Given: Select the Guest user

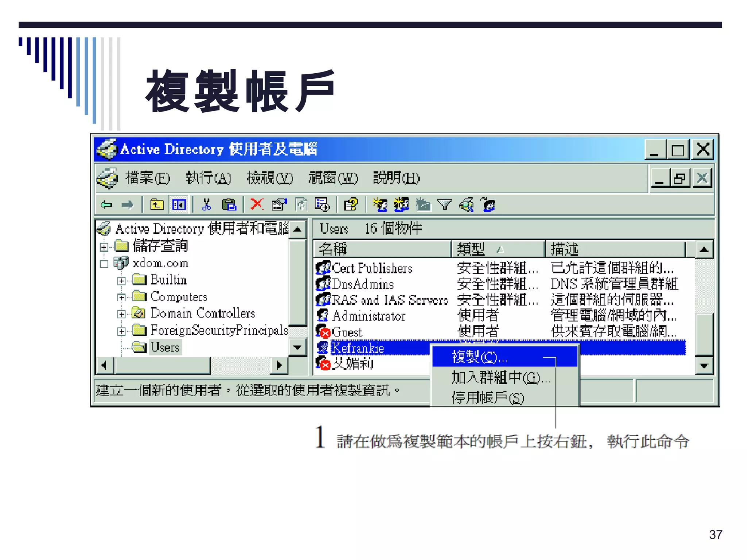Looking at the screenshot, I should click(347, 332).
